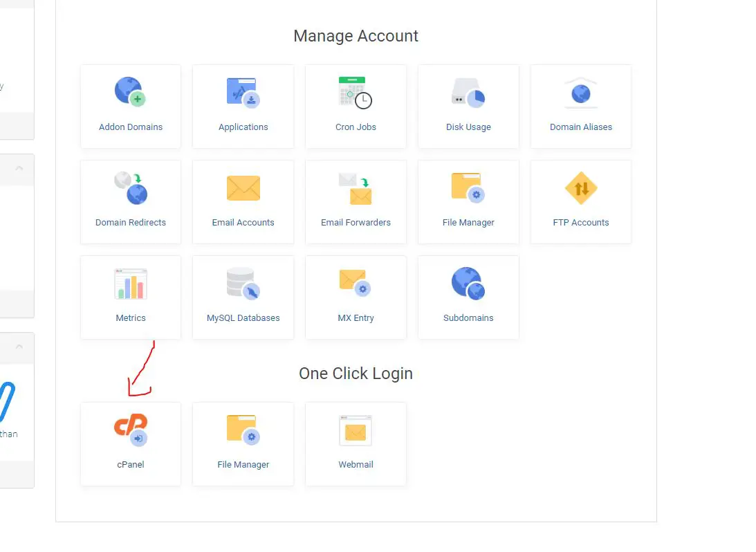View site Metrics
This screenshot has height=552, width=756.
click(130, 297)
